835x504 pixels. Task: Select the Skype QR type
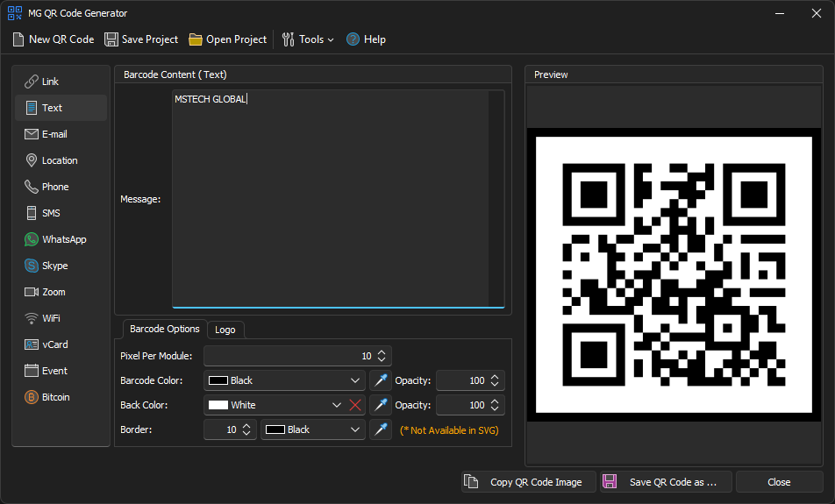click(61, 266)
